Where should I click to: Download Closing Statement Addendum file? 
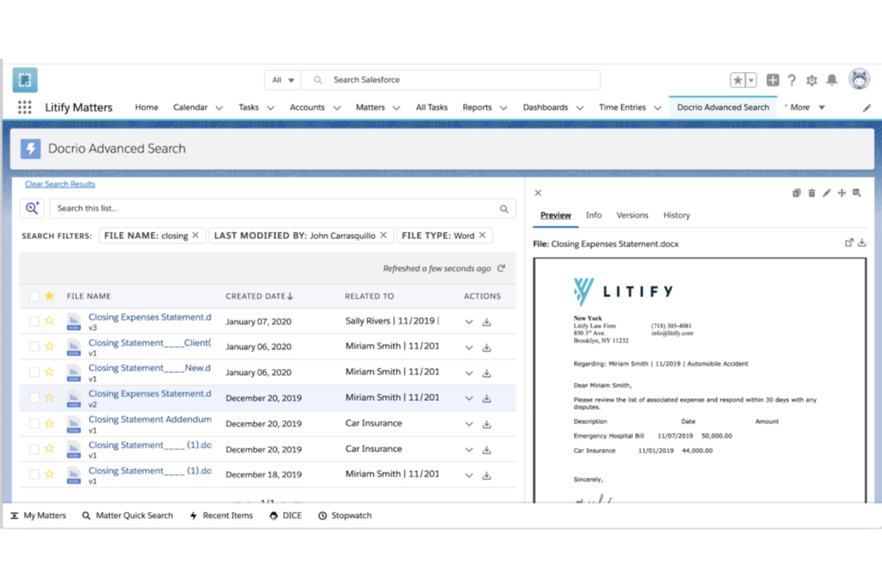coord(487,424)
